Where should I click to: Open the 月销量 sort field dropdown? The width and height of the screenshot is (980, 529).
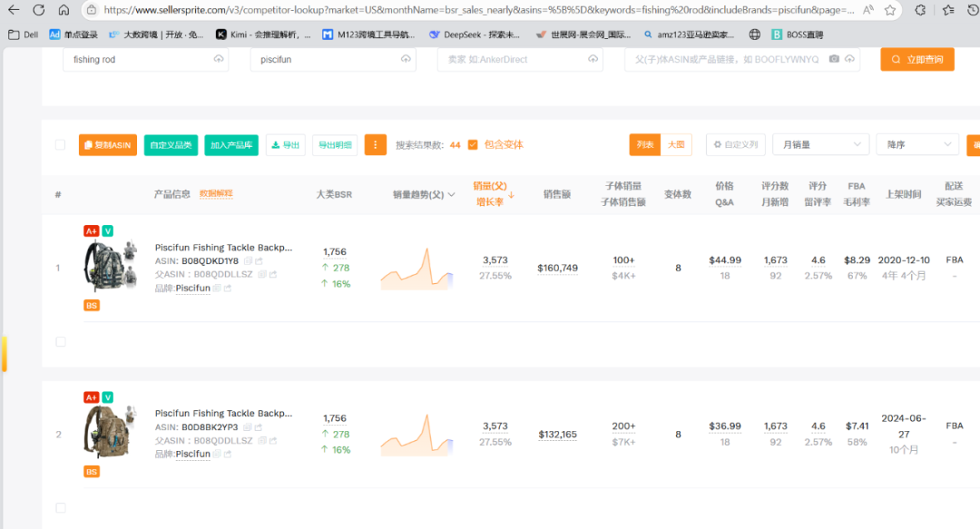pos(823,145)
